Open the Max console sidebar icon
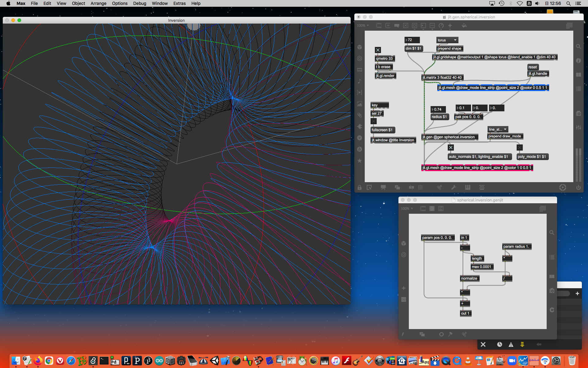This screenshot has width=588, height=368. (x=578, y=89)
